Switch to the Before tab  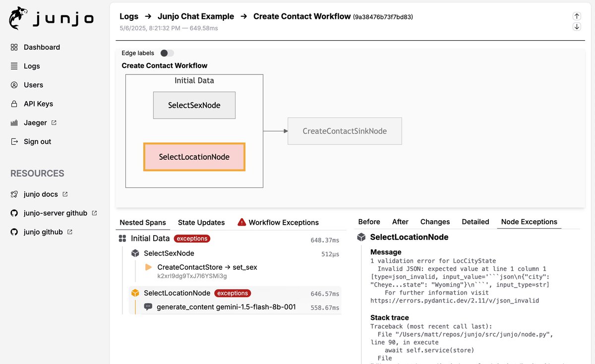369,222
